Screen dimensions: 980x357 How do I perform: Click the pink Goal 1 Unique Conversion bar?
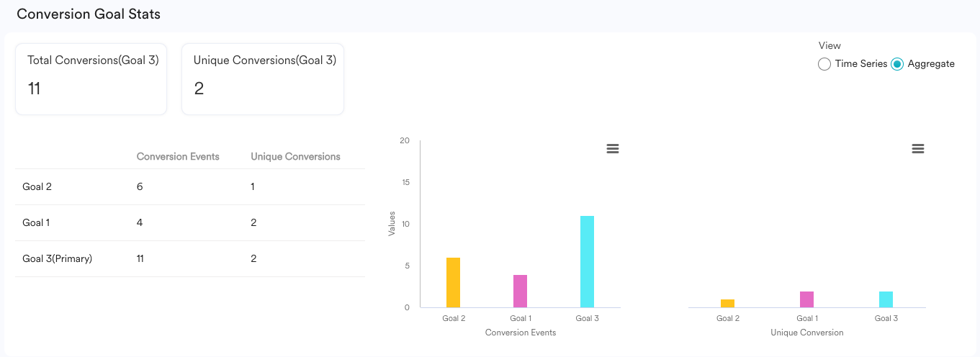click(x=806, y=299)
